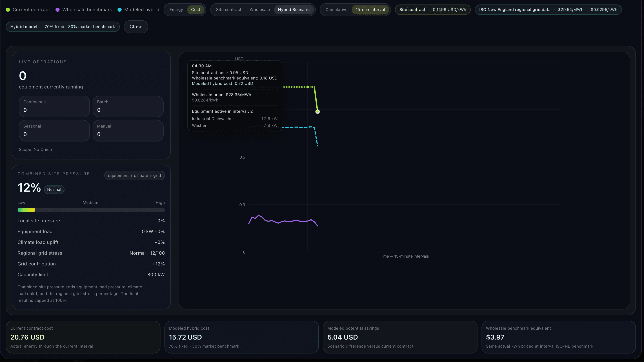Click the combined site pressure gauge bar
The width and height of the screenshot is (644, 362).
(x=91, y=210)
